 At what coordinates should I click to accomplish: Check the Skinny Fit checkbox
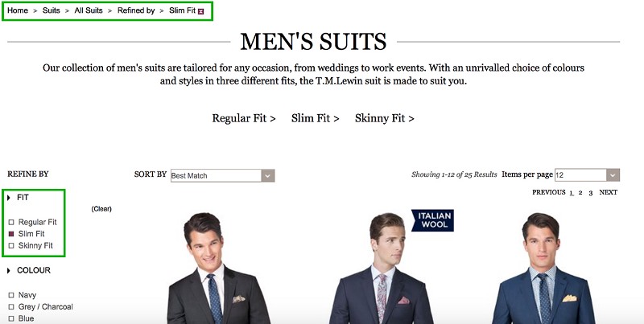pyautogui.click(x=11, y=245)
